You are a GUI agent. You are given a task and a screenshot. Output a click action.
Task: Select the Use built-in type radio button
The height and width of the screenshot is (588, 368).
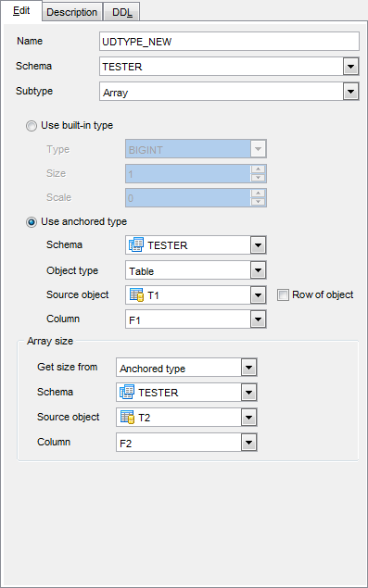click(32, 126)
